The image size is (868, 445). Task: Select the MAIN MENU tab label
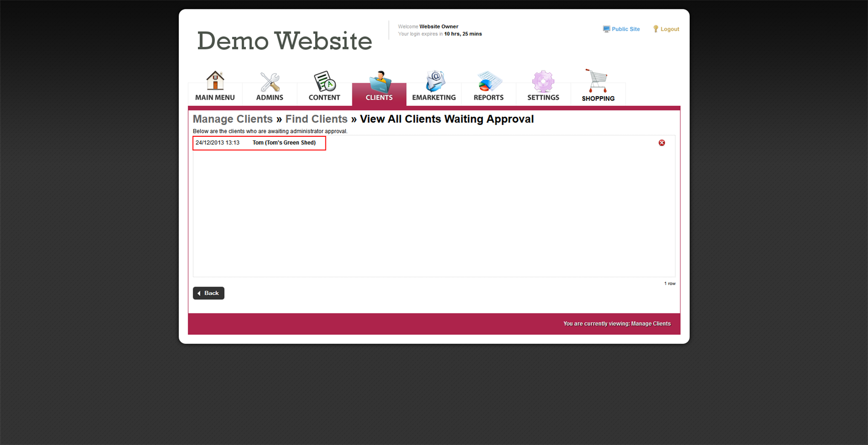coord(215,98)
